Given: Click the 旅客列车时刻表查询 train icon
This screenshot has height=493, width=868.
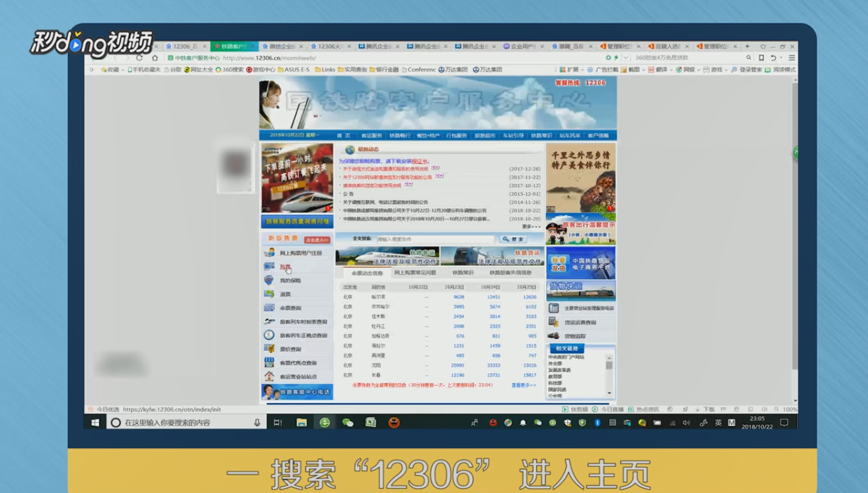Looking at the screenshot, I should coord(269,321).
